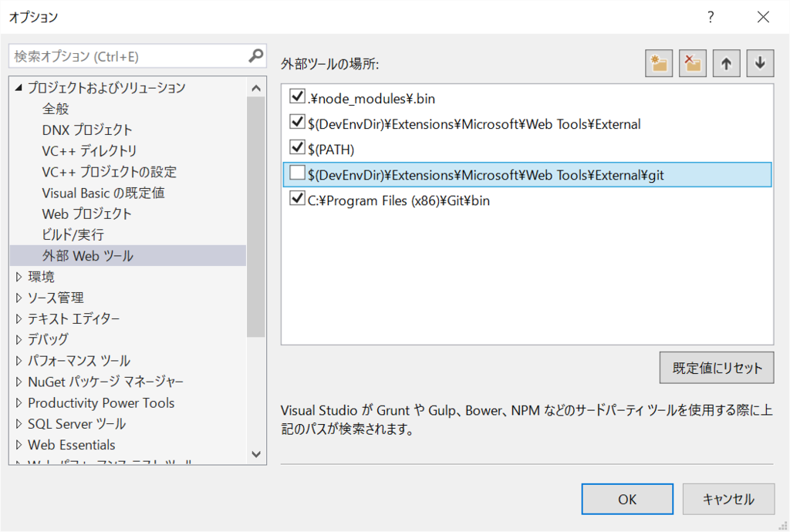Select the Web プロジェクト item
This screenshot has height=532, width=790.
[86, 214]
